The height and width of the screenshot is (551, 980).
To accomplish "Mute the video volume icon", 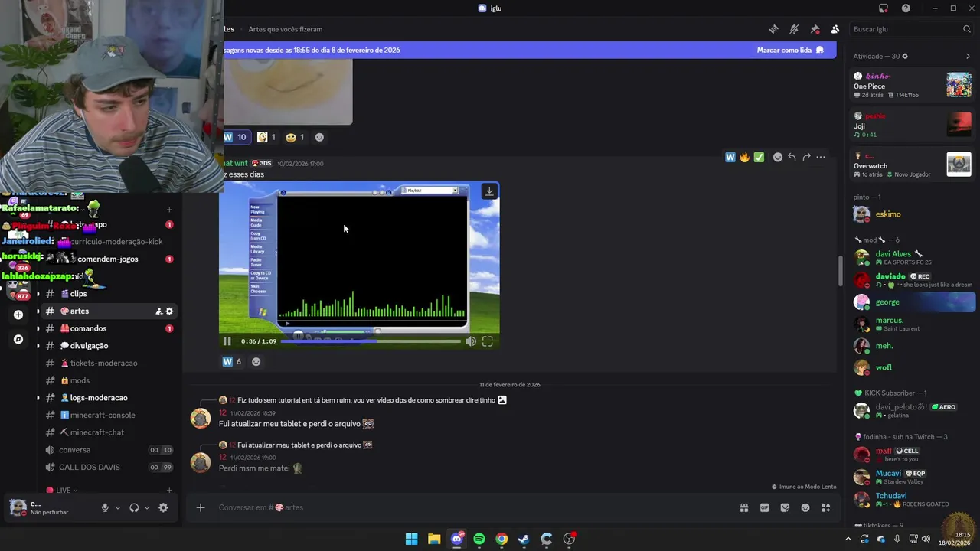I will pyautogui.click(x=471, y=341).
